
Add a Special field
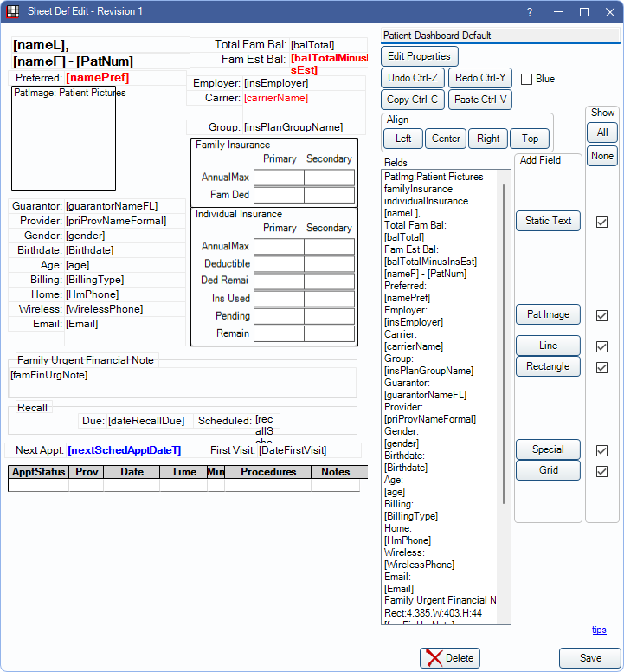click(548, 449)
